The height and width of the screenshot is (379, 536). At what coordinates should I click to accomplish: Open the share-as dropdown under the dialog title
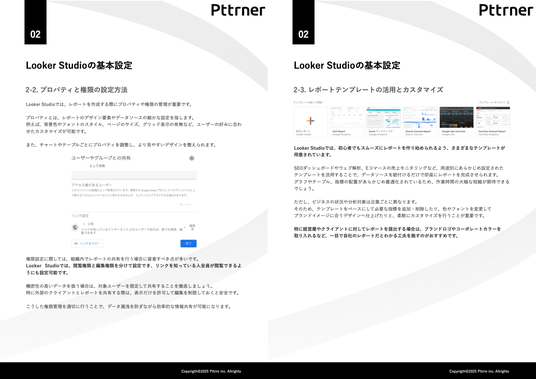coord(97,166)
